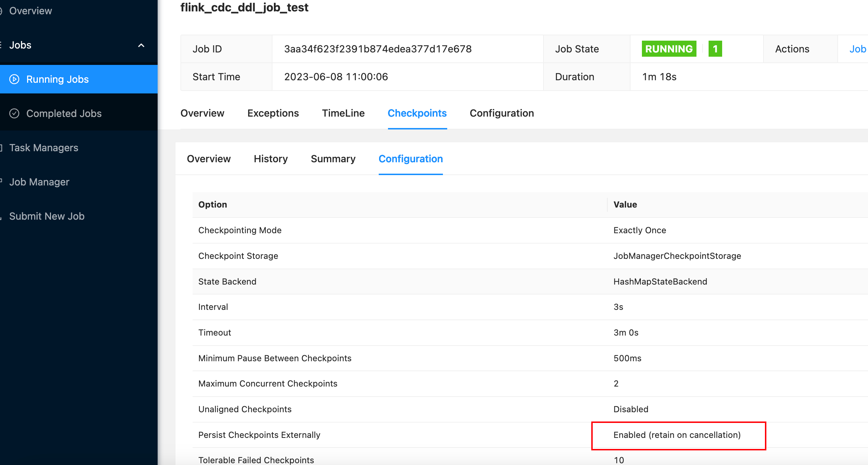This screenshot has height=465, width=868.
Task: Collapse the Jobs sidebar section chevron
Action: [141, 46]
